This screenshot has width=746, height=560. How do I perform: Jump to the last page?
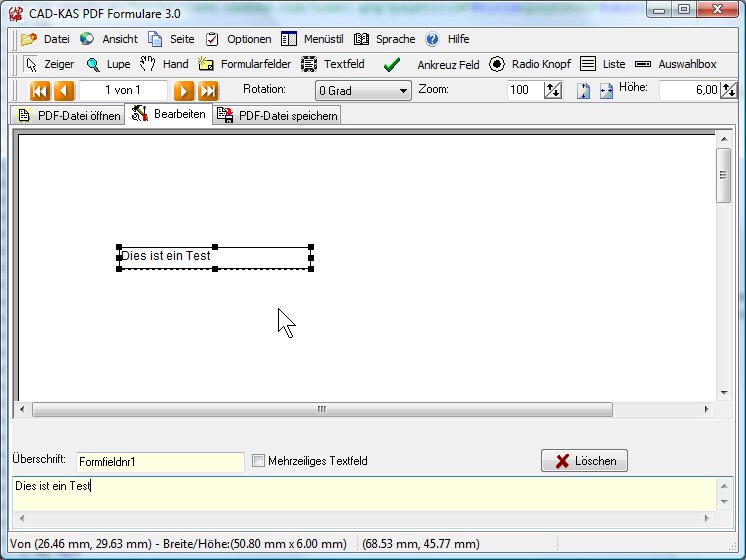[208, 91]
